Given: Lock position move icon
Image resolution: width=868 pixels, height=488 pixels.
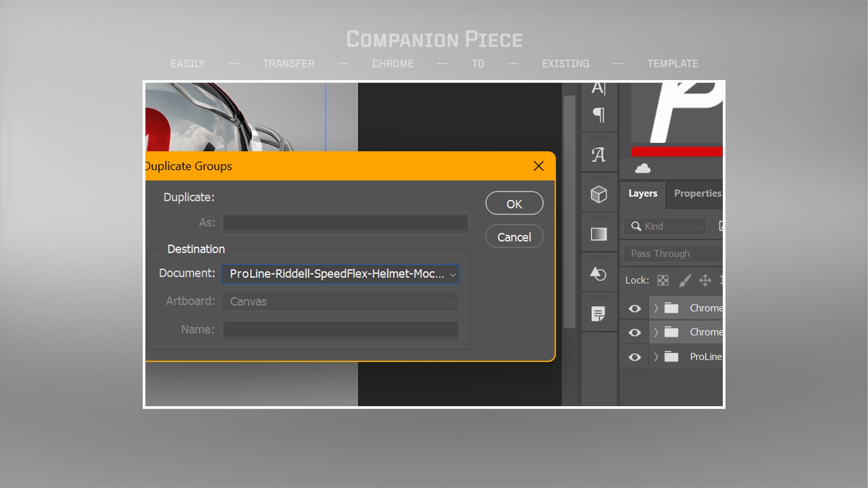Looking at the screenshot, I should pyautogui.click(x=705, y=280).
